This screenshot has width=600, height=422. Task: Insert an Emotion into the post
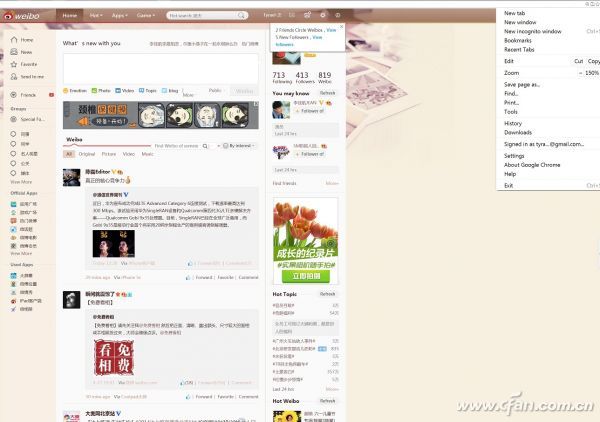click(x=75, y=91)
